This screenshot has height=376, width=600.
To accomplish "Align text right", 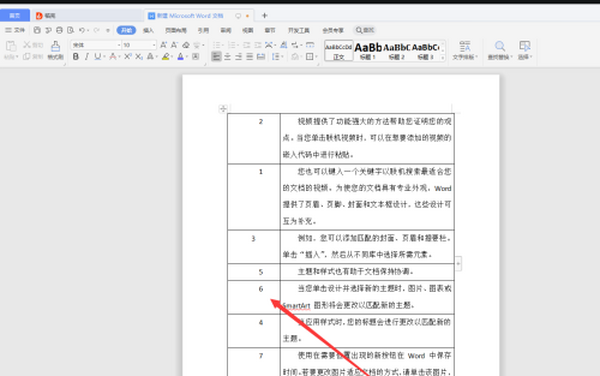I will 238,57.
